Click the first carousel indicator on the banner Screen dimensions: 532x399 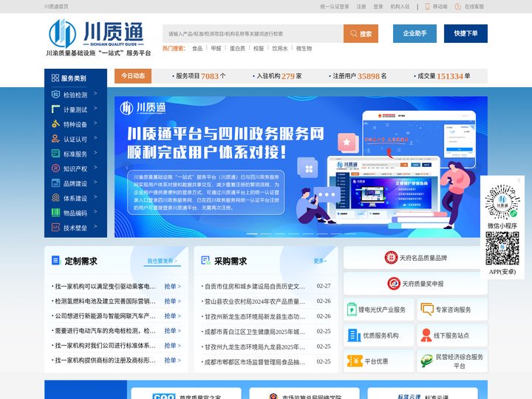pyautogui.click(x=252, y=233)
